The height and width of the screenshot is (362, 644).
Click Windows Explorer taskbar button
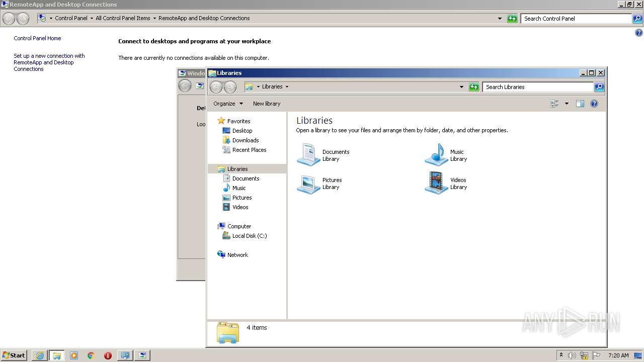coord(57,355)
